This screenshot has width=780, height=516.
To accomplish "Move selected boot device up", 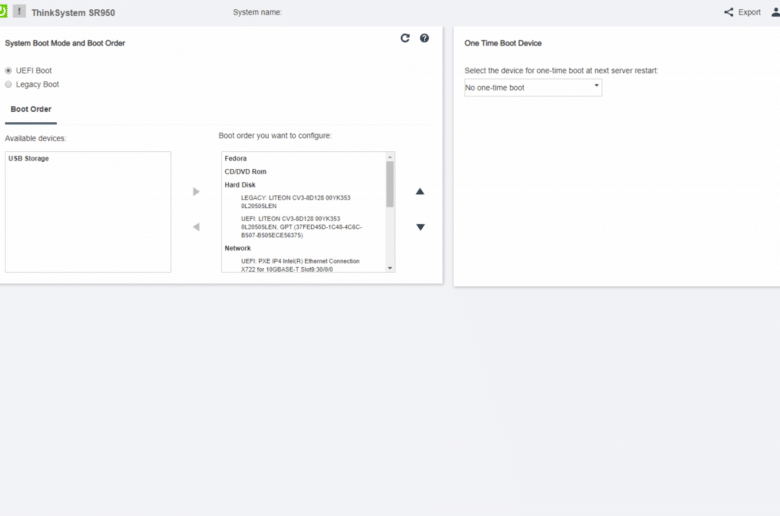I will pos(420,191).
